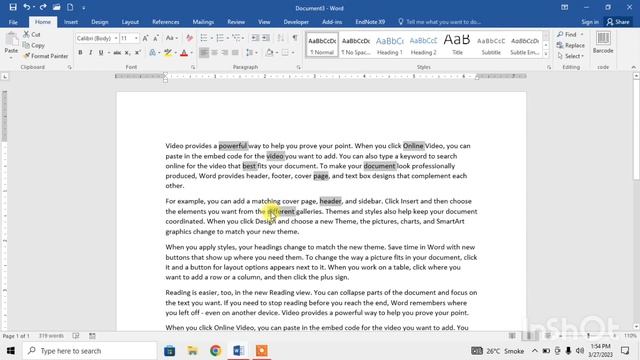Toggle bulleted list
The height and width of the screenshot is (360, 640).
pyautogui.click(x=204, y=38)
